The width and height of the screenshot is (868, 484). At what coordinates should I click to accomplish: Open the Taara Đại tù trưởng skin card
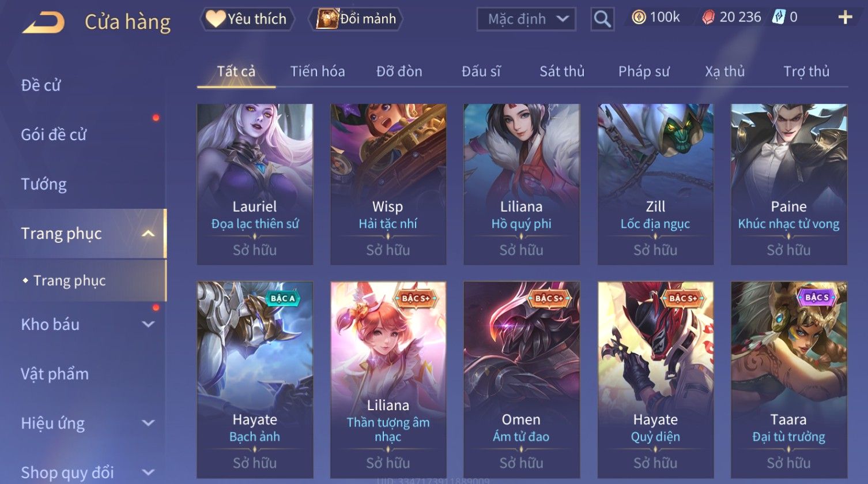tap(788, 380)
